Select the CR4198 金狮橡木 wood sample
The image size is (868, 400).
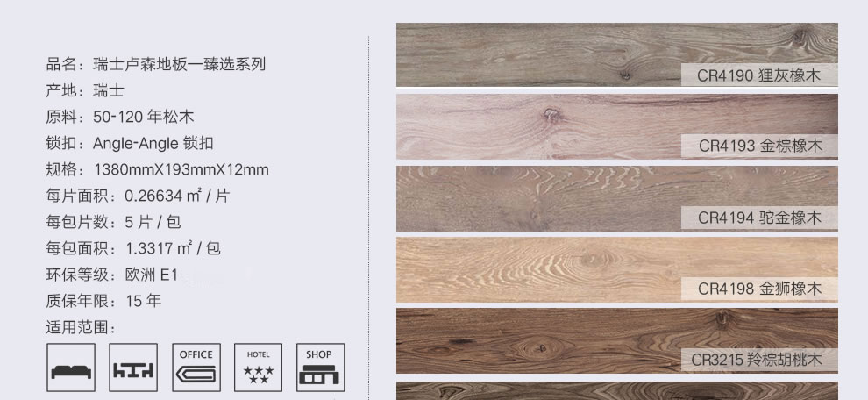coord(616,270)
